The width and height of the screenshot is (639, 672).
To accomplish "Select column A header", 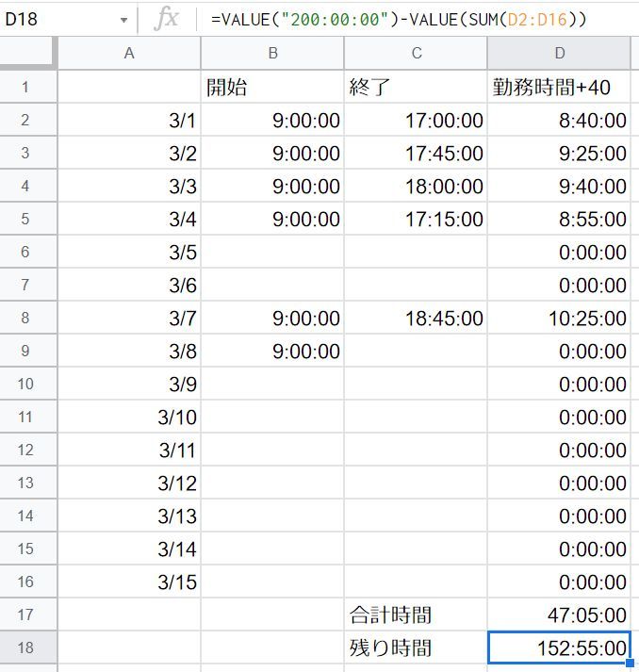I will (x=129, y=54).
